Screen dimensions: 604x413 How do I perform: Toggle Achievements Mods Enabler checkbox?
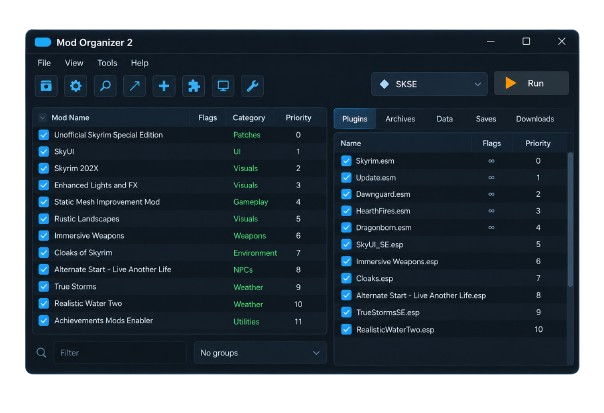(44, 321)
